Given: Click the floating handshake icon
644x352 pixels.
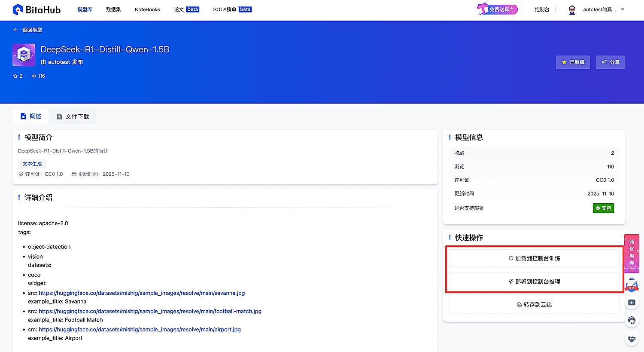Looking at the screenshot, I should tap(632, 339).
